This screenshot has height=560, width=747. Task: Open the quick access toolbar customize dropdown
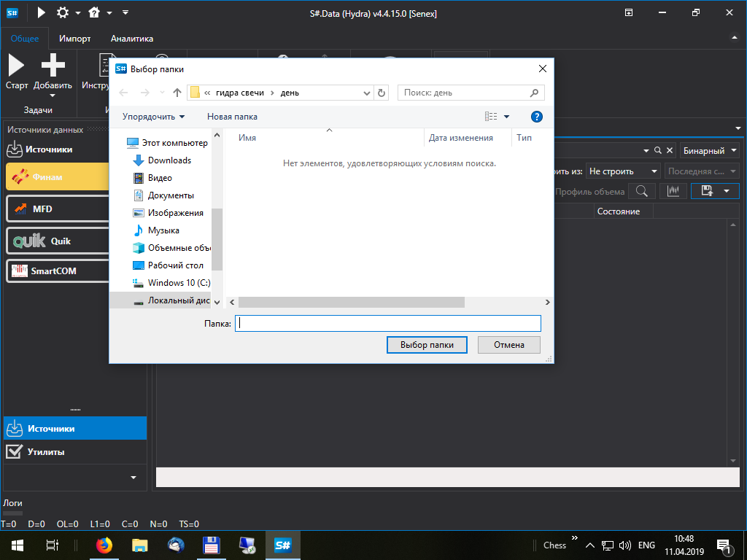(125, 13)
